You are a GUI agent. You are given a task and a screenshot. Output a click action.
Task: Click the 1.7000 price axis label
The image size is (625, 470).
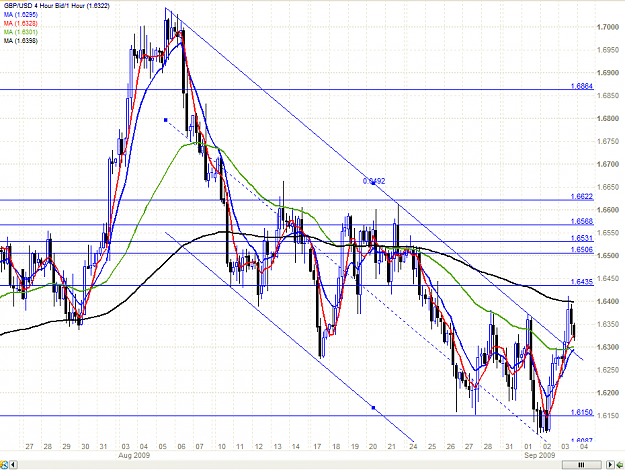(608, 27)
